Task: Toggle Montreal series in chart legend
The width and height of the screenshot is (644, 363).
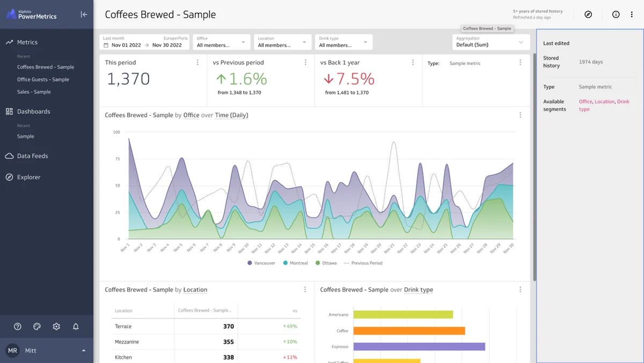Action: pos(295,263)
